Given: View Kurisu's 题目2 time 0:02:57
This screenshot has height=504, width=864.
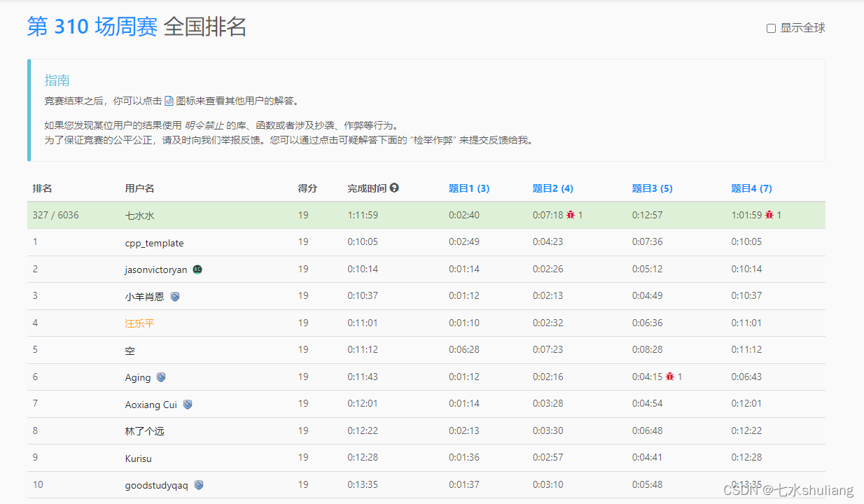Looking at the screenshot, I should [x=548, y=457].
